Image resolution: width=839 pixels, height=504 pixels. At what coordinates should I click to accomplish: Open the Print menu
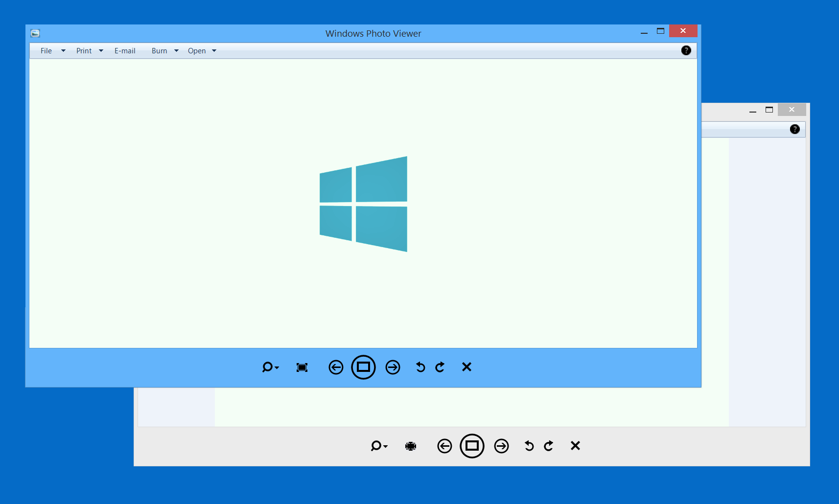pyautogui.click(x=84, y=51)
